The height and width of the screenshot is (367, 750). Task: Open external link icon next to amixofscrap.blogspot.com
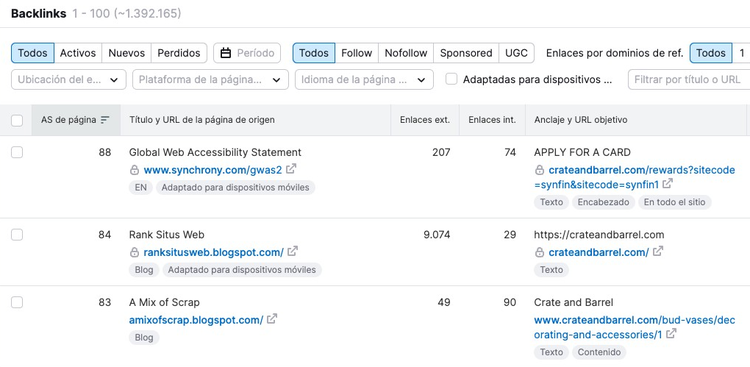point(272,319)
